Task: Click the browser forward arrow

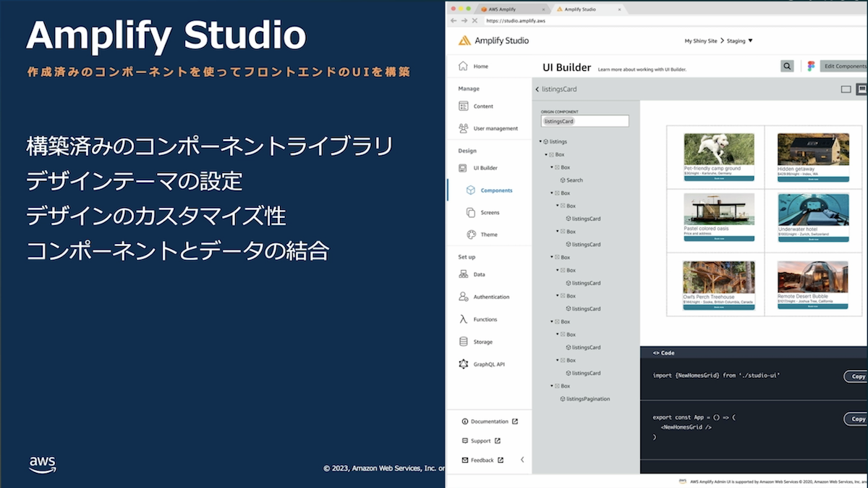Action: pos(463,21)
